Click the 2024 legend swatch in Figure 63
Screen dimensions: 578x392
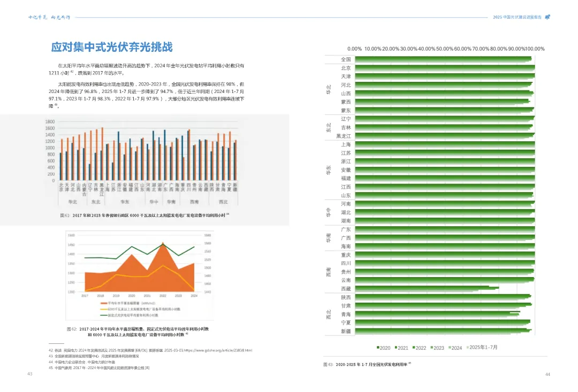click(450, 348)
